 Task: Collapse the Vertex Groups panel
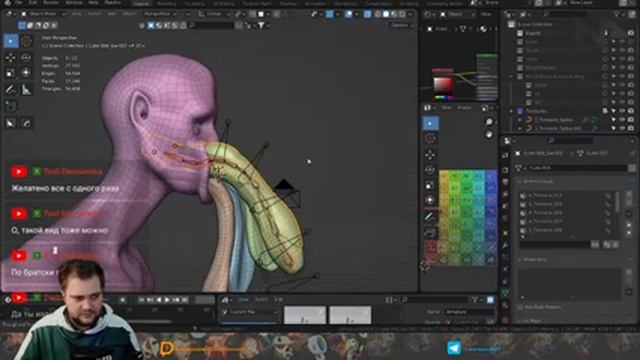pyautogui.click(x=520, y=181)
